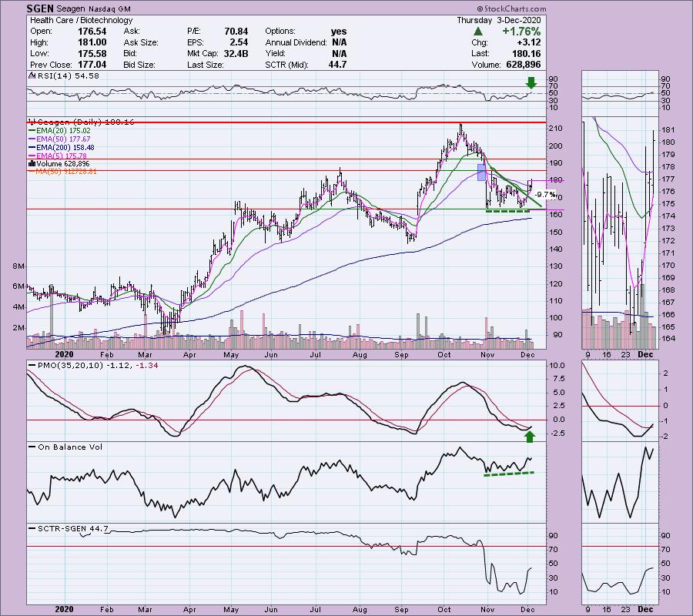Click the Prev Close value 177.04

pos(92,65)
